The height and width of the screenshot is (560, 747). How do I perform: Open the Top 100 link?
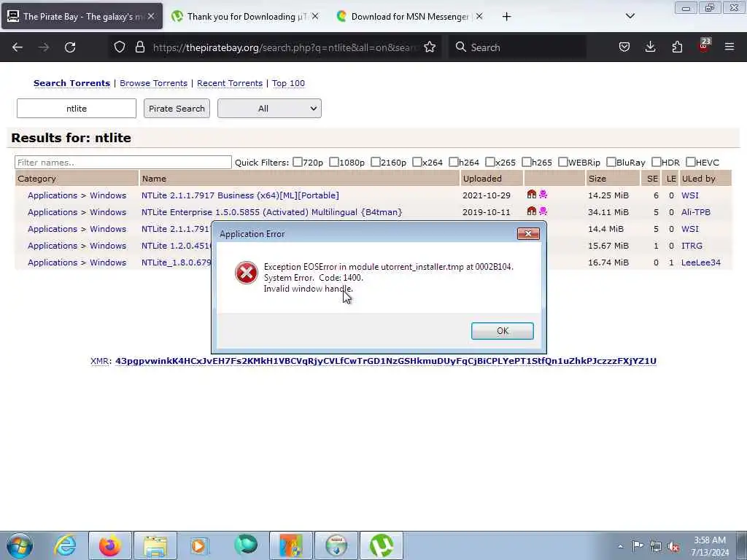[288, 83]
